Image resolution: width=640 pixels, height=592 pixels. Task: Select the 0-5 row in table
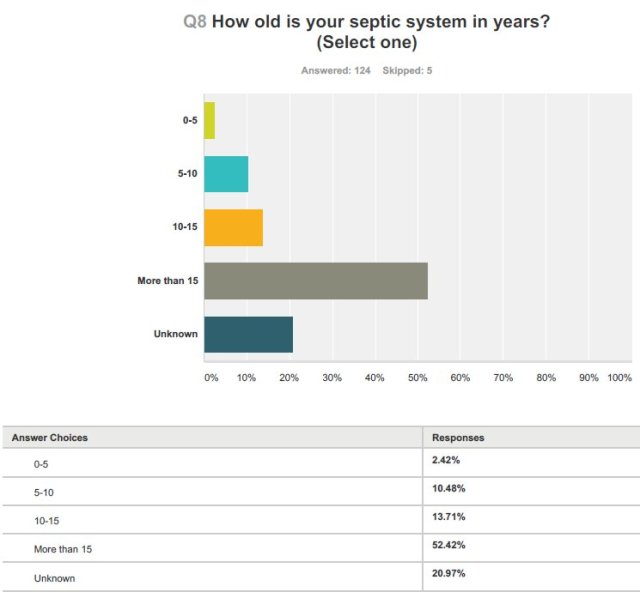point(40,465)
